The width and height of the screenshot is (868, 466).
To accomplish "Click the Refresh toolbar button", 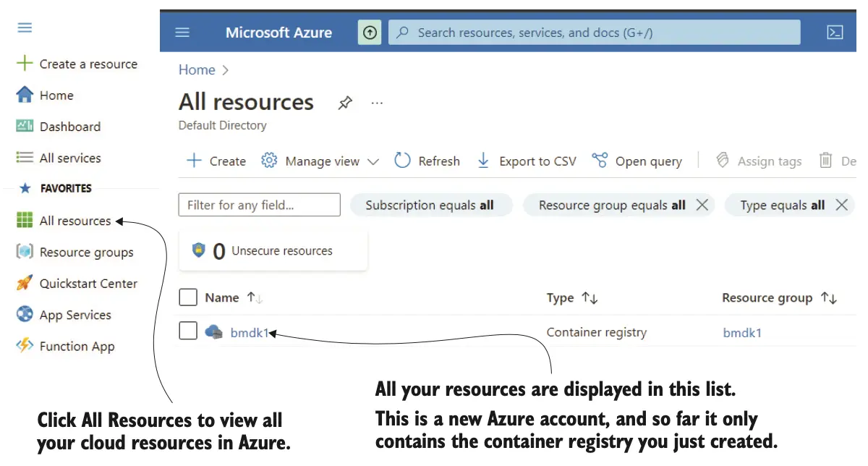I will (427, 161).
